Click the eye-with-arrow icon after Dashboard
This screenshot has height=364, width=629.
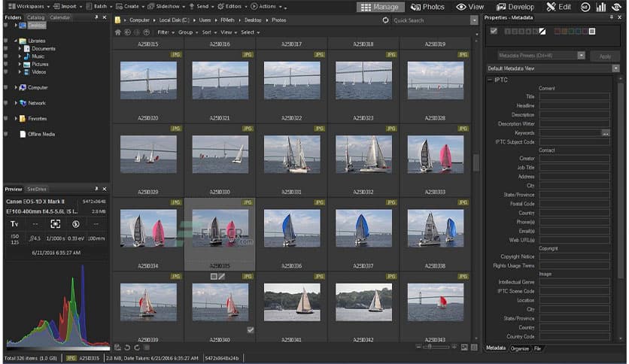[616, 8]
